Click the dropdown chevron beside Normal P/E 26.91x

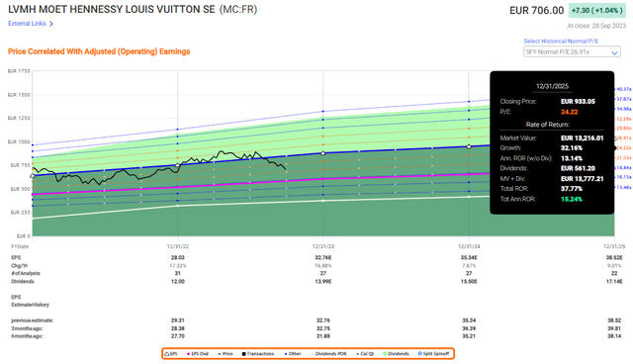pyautogui.click(x=614, y=52)
